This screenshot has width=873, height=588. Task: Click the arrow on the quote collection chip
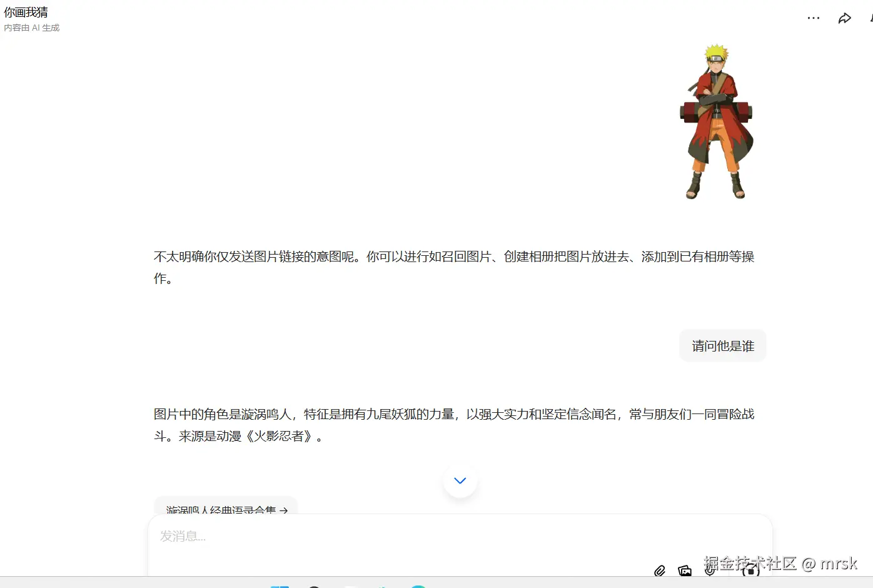click(285, 510)
